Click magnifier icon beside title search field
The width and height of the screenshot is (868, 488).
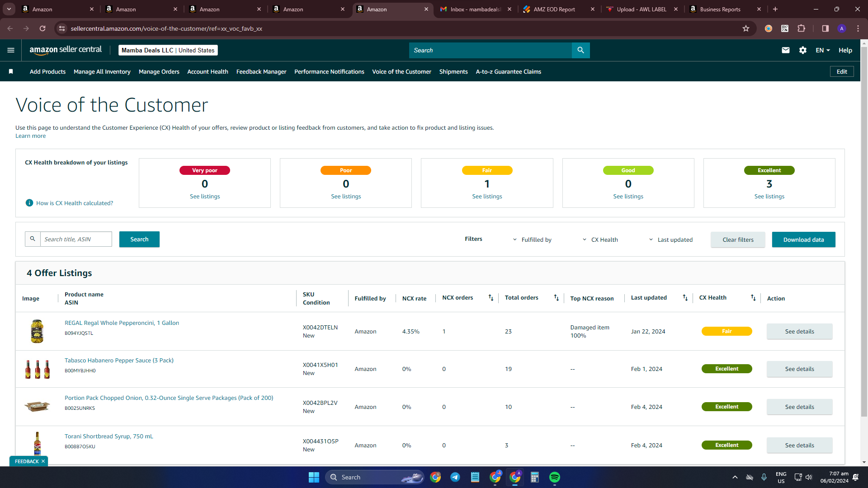(33, 239)
